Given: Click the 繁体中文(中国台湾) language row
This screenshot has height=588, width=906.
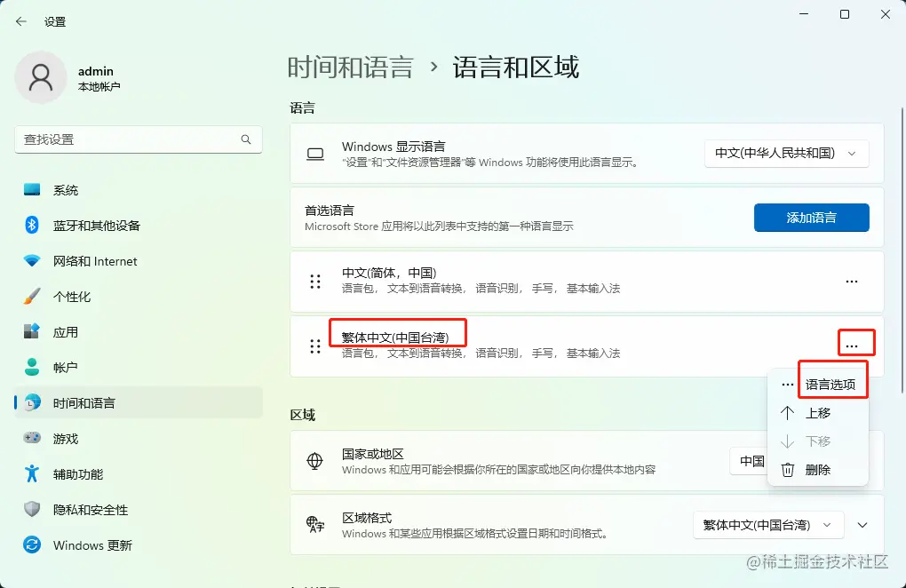Looking at the screenshot, I should click(586, 346).
